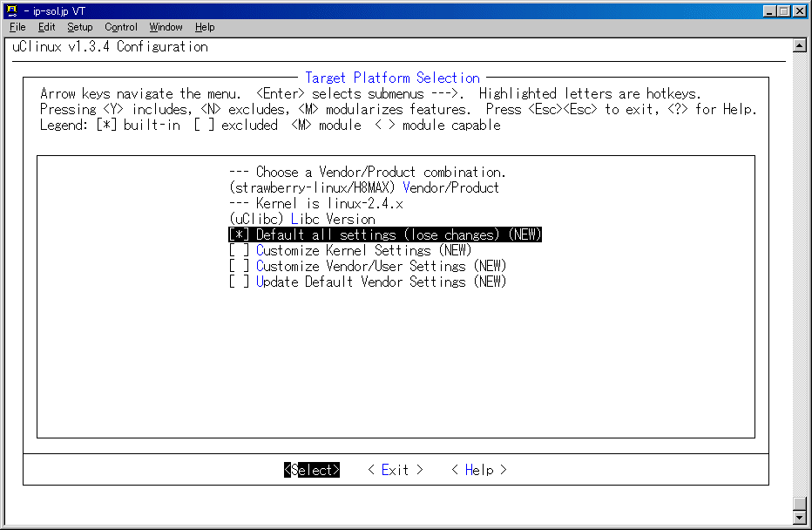Click 'uClinux v1.3.4 Configuration' header text
Image resolution: width=812 pixels, height=530 pixels.
pos(110,46)
